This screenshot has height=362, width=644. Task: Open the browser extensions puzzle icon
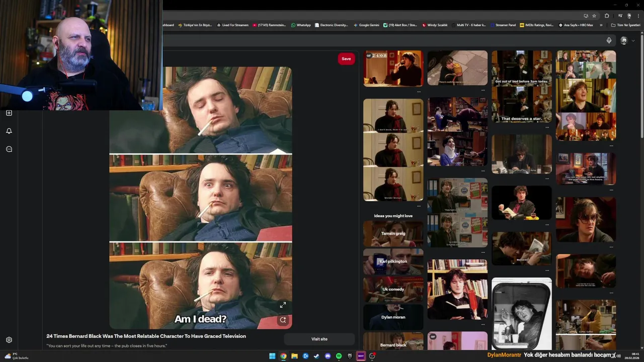click(607, 16)
